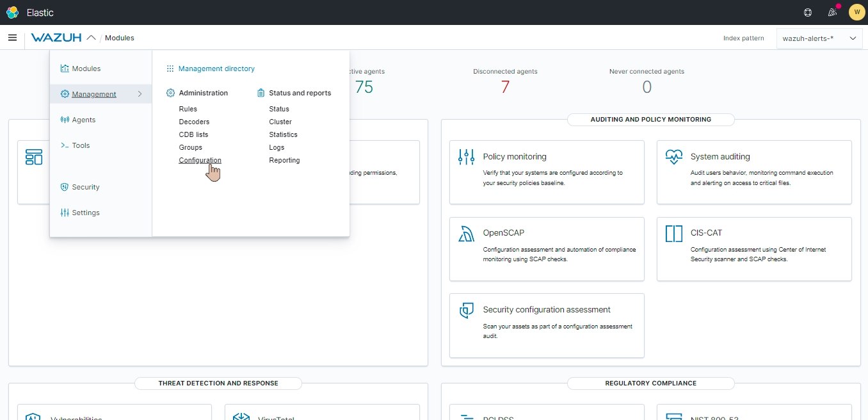Select Security in the Wazuh menu
This screenshot has height=420, width=868.
[x=86, y=187]
